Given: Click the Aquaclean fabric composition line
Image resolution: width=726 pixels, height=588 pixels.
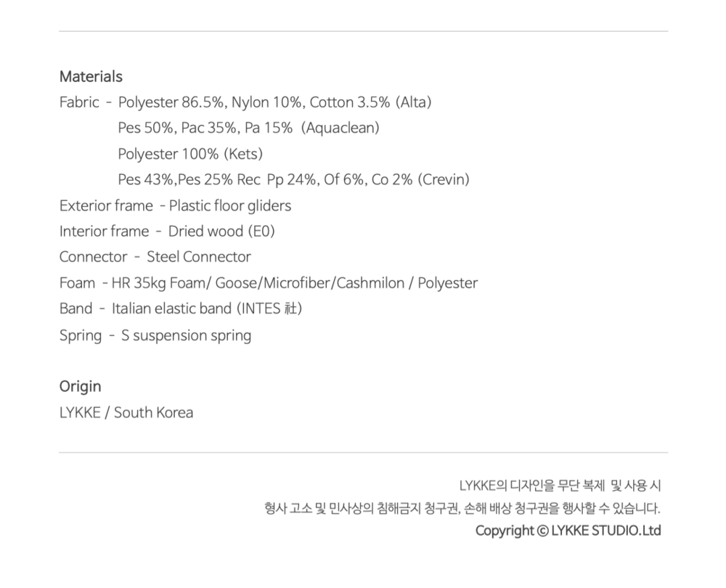Looking at the screenshot, I should [248, 128].
